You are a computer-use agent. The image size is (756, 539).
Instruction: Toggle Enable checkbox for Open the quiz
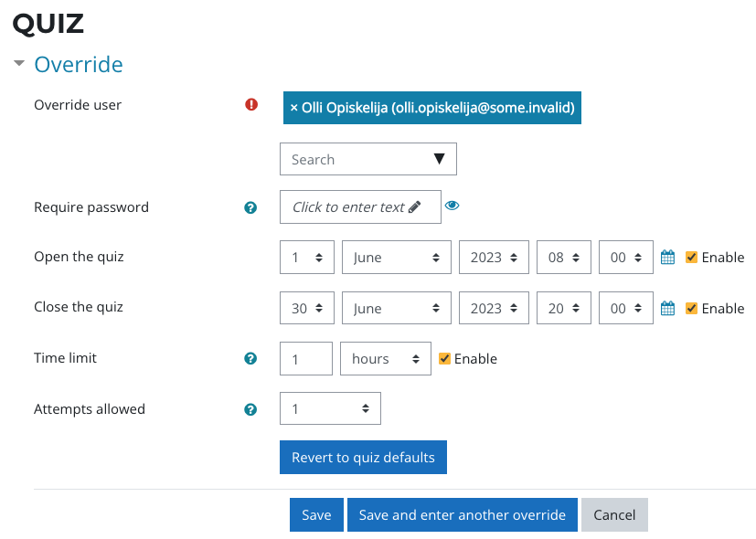click(692, 258)
